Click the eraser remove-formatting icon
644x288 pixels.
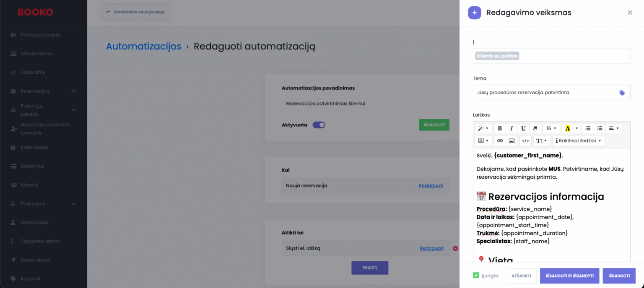[535, 128]
